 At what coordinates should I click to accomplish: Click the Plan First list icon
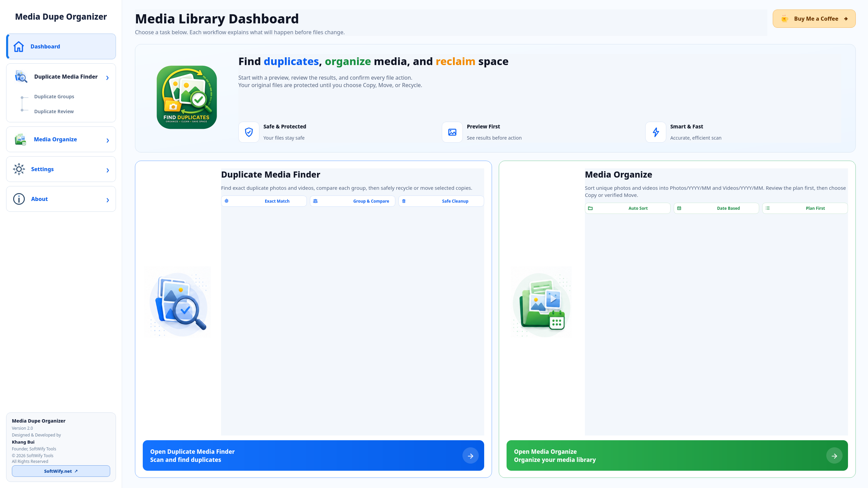[x=768, y=208]
